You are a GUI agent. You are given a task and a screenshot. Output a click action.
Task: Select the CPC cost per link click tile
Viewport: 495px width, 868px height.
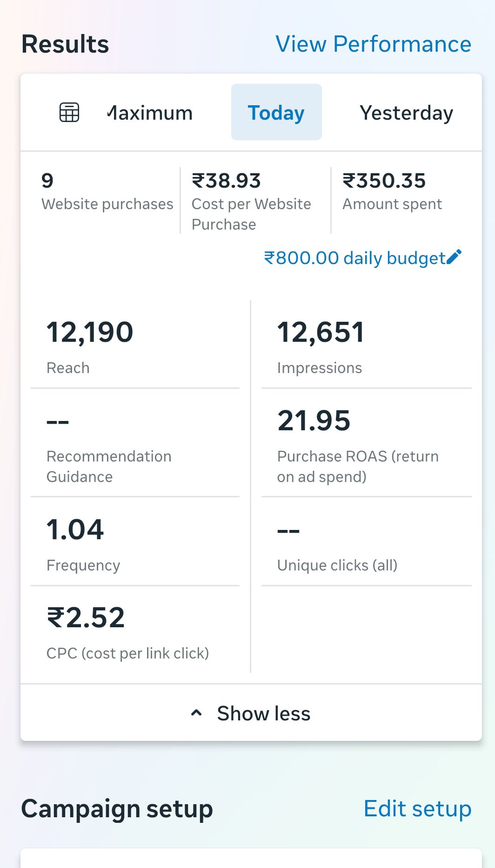pos(135,631)
